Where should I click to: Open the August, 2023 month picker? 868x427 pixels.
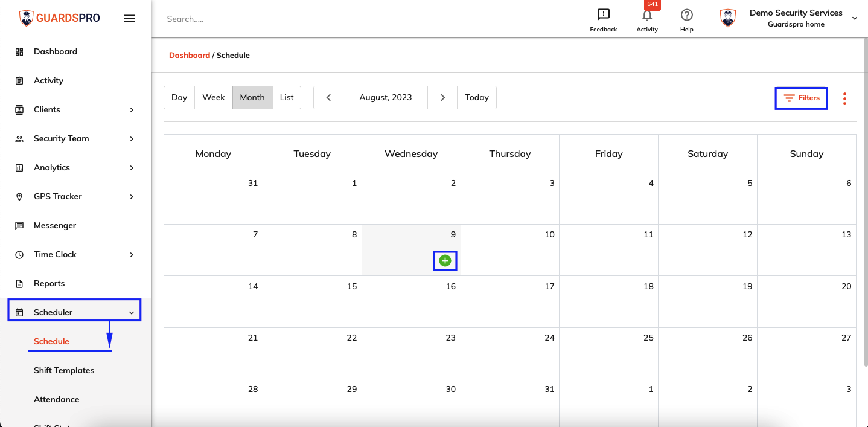(385, 97)
